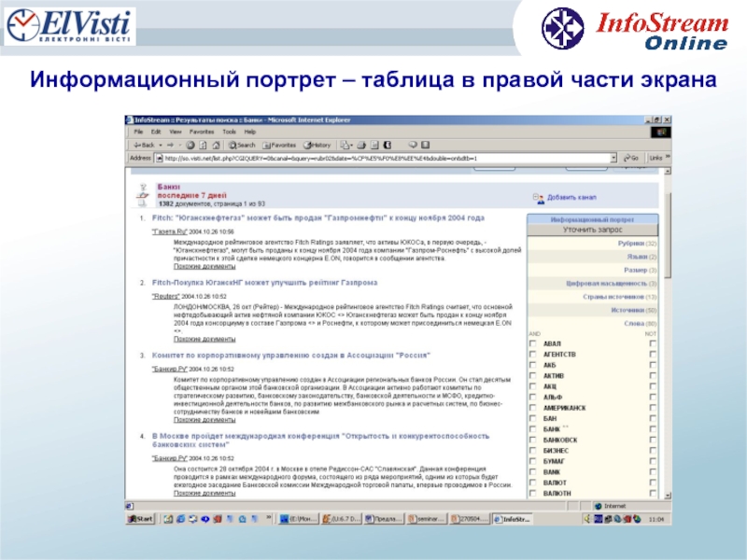Click the Print icon in the IE toolbar

point(361,146)
